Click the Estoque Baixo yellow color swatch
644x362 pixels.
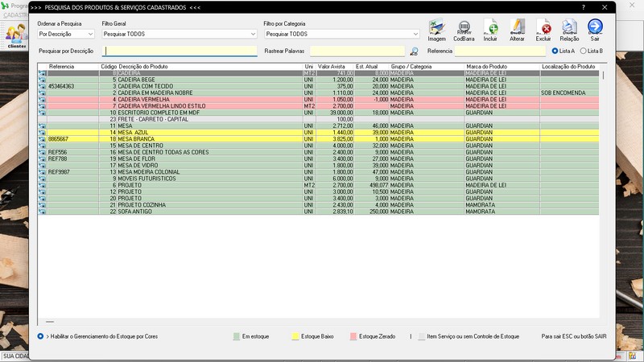pyautogui.click(x=295, y=336)
